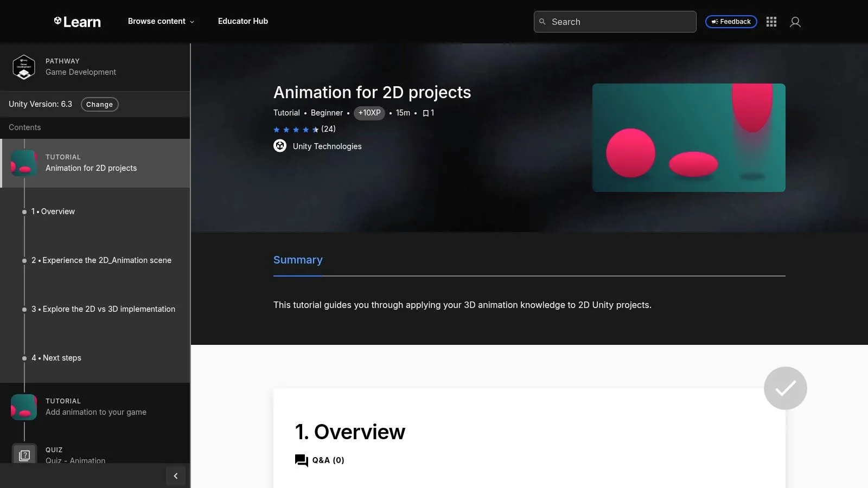Open the Q&A (0) link
The width and height of the screenshot is (868, 488).
coord(328,460)
